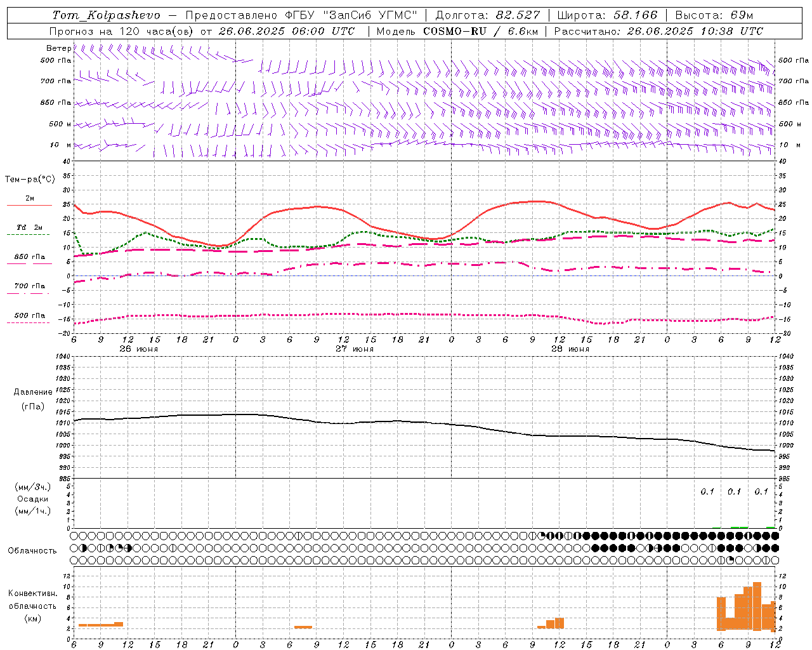Click the '10 м' wind level label on left
The image size is (812, 650).
[60, 145]
